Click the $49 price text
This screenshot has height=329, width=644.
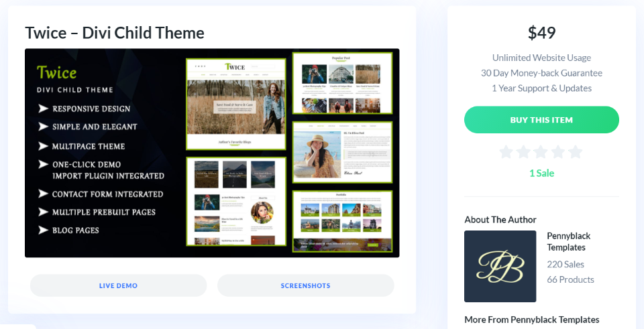[542, 33]
